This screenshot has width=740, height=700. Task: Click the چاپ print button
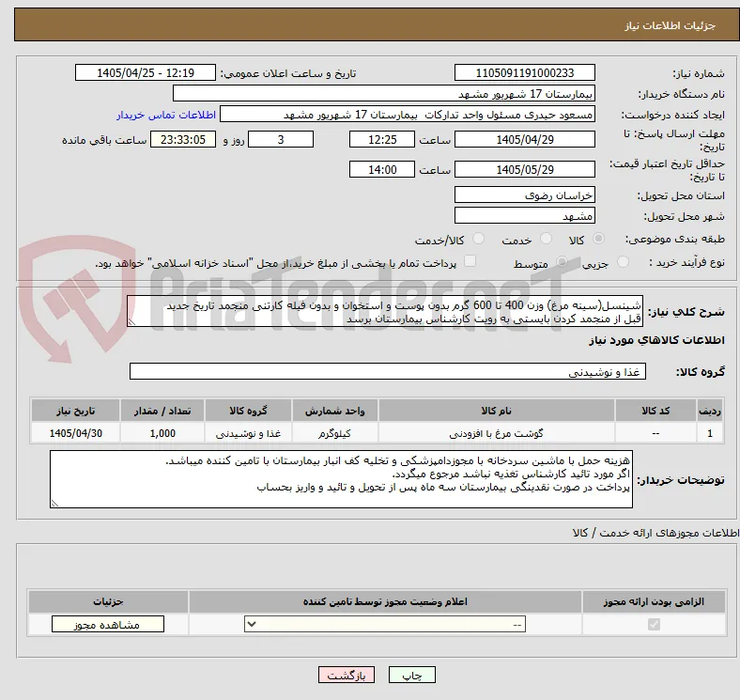click(412, 675)
